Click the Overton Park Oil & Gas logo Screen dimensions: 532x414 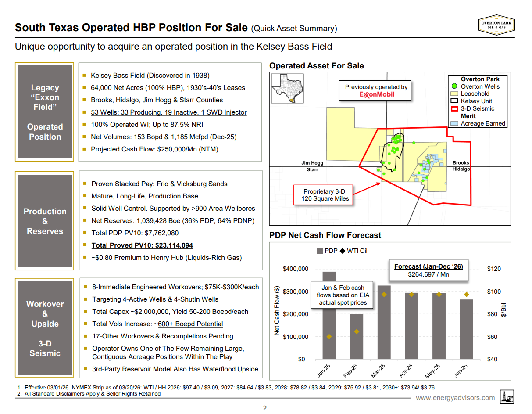click(x=496, y=25)
